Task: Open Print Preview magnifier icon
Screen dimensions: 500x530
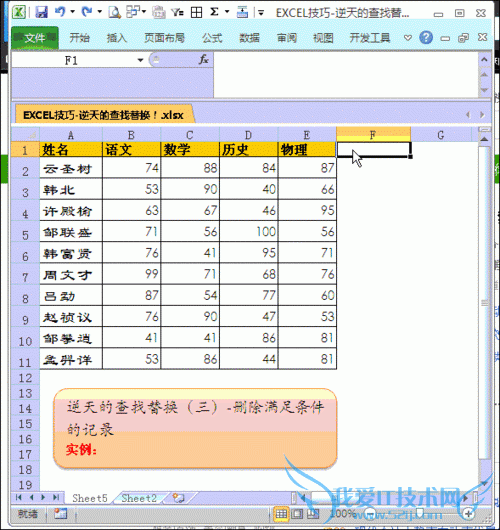Action: pos(115,12)
